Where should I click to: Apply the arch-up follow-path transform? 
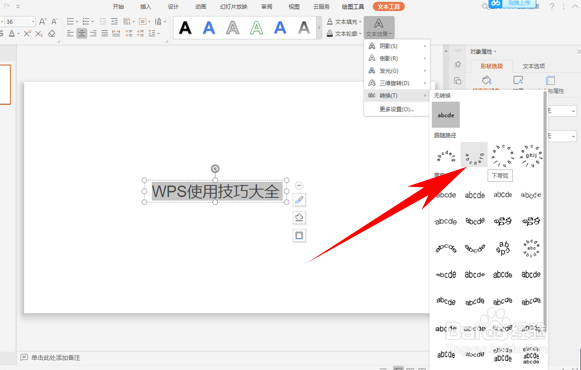[x=446, y=155]
